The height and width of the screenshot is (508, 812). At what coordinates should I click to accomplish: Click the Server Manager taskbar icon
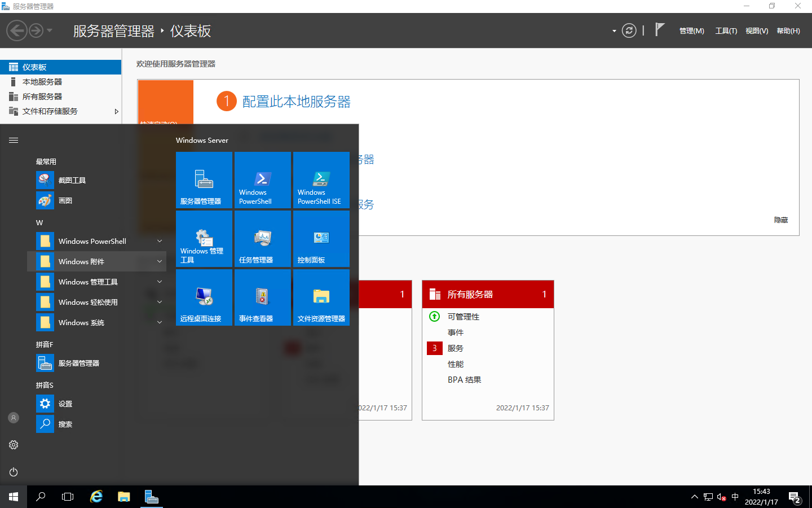click(x=152, y=497)
